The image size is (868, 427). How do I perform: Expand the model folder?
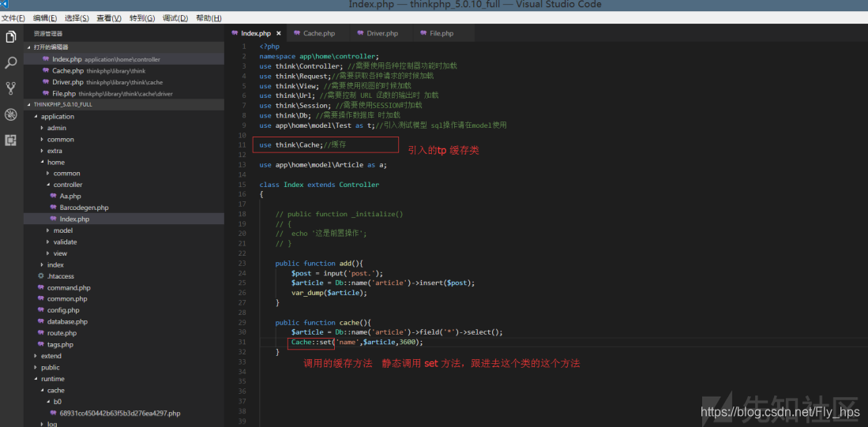coord(62,230)
